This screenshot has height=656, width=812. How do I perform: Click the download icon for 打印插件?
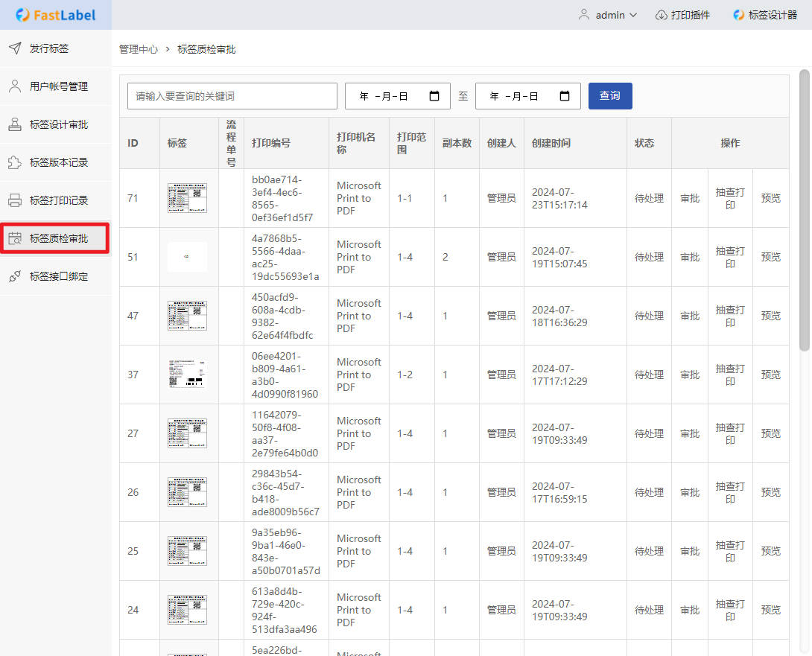coord(661,15)
